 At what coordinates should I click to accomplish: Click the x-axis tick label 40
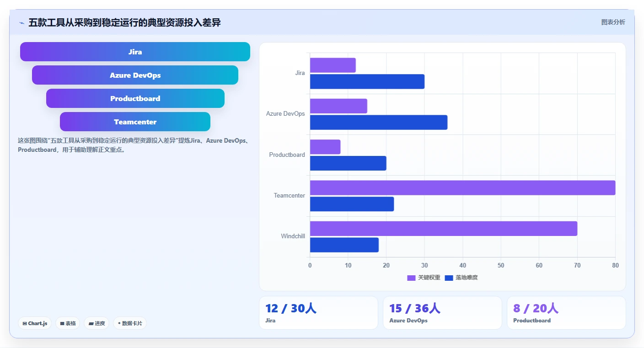[x=462, y=265]
